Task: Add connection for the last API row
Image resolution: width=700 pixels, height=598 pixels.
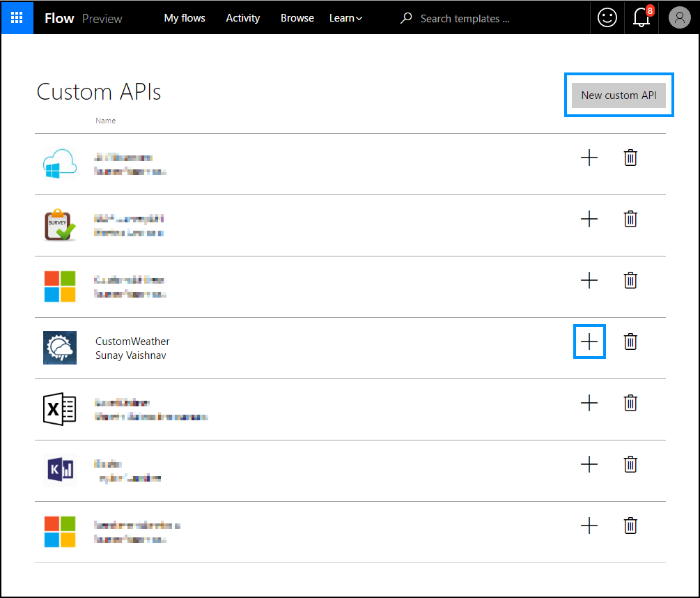Action: [589, 526]
